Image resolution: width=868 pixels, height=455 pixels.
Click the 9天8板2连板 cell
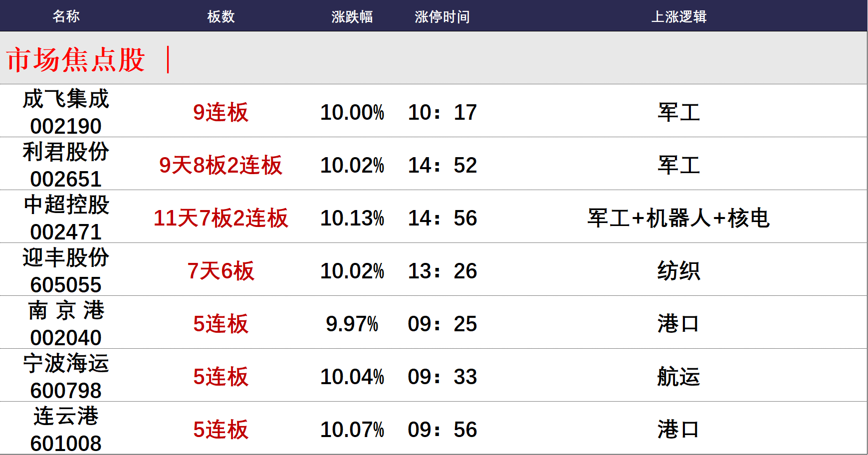click(221, 165)
